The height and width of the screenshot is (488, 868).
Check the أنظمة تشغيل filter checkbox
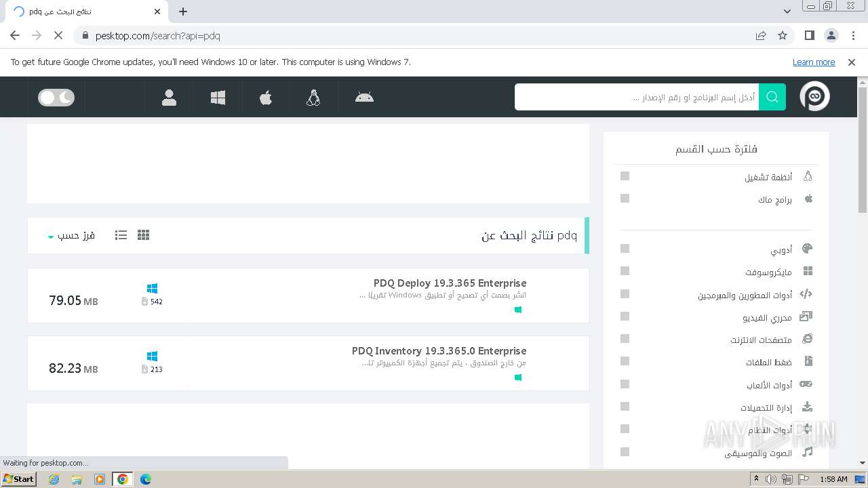pos(625,176)
